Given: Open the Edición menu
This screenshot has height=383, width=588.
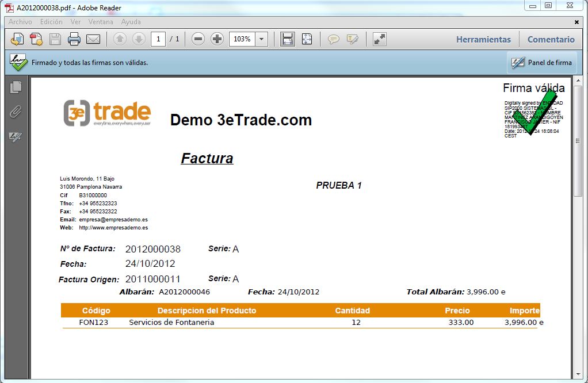Looking at the screenshot, I should (x=51, y=22).
